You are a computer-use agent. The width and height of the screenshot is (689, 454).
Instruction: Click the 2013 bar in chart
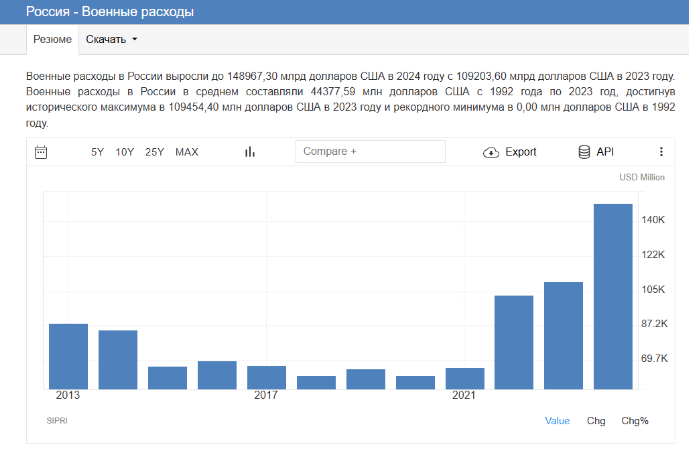(68, 356)
